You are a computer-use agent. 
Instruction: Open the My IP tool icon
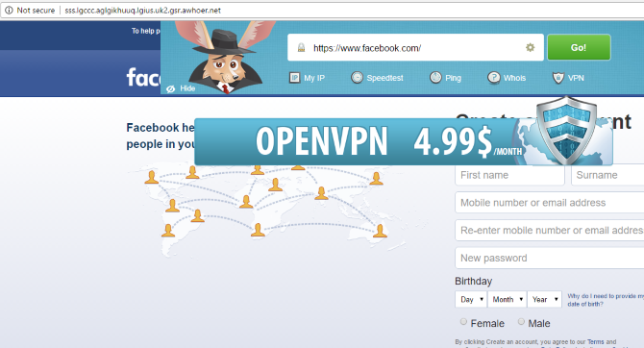click(294, 78)
